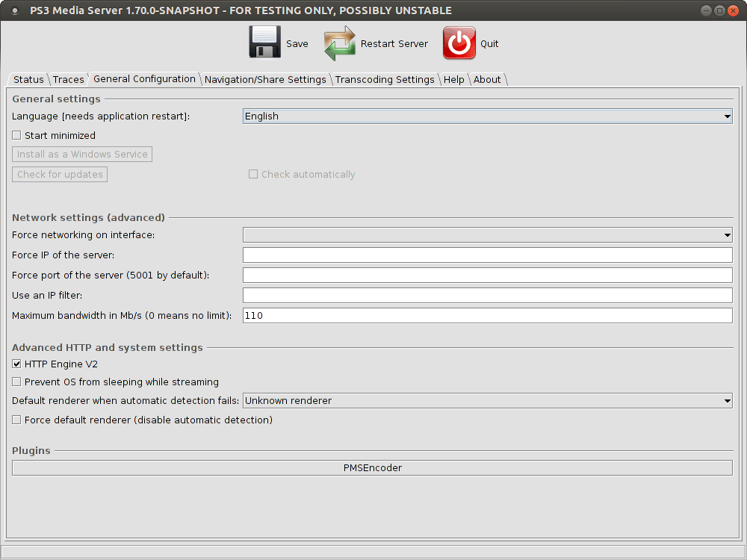The image size is (747, 560).
Task: Switch to the Status tab
Action: click(x=28, y=79)
